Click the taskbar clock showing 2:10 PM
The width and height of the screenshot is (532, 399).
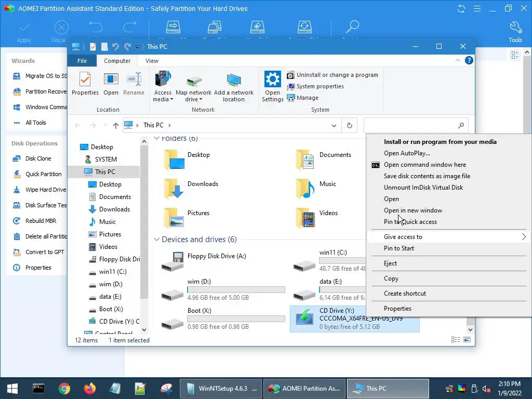click(510, 389)
